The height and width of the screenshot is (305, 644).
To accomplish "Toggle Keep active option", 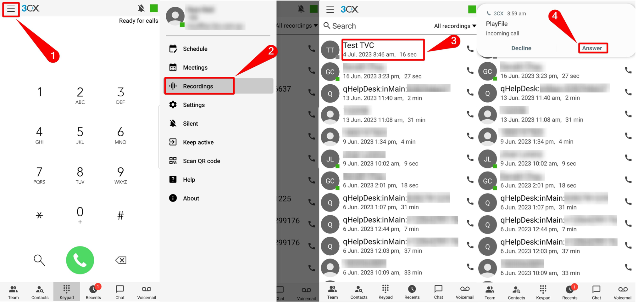I will 198,142.
